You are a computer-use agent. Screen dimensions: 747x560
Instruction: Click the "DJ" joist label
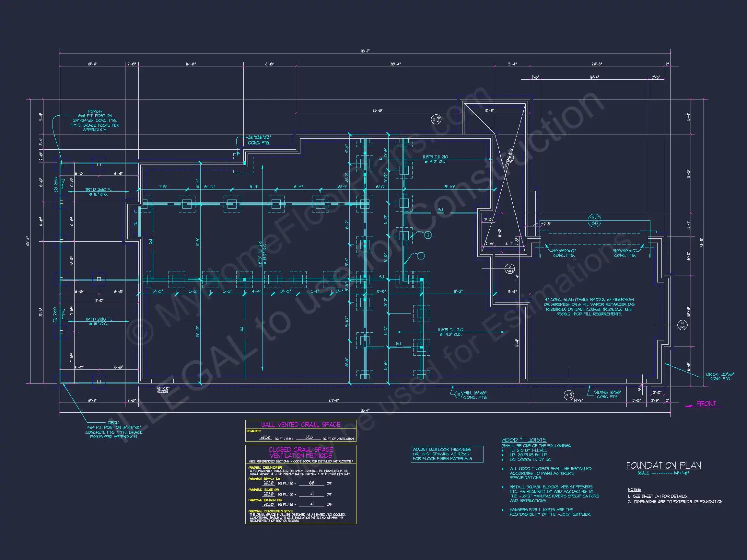click(136, 223)
